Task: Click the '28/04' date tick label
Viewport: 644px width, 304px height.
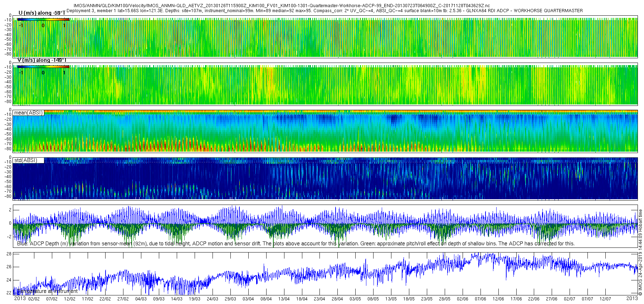Action: pos(337,299)
